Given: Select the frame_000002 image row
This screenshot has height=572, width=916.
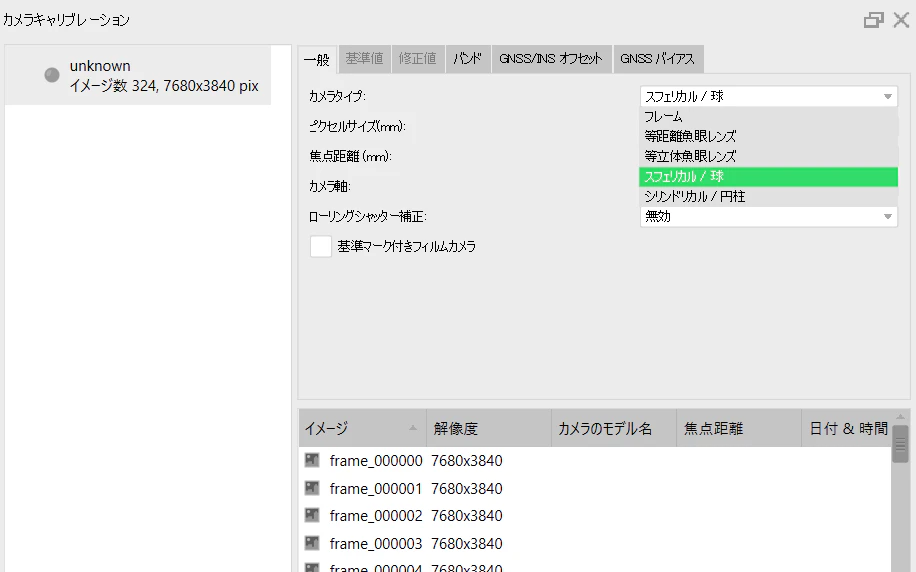Looking at the screenshot, I should [595, 516].
